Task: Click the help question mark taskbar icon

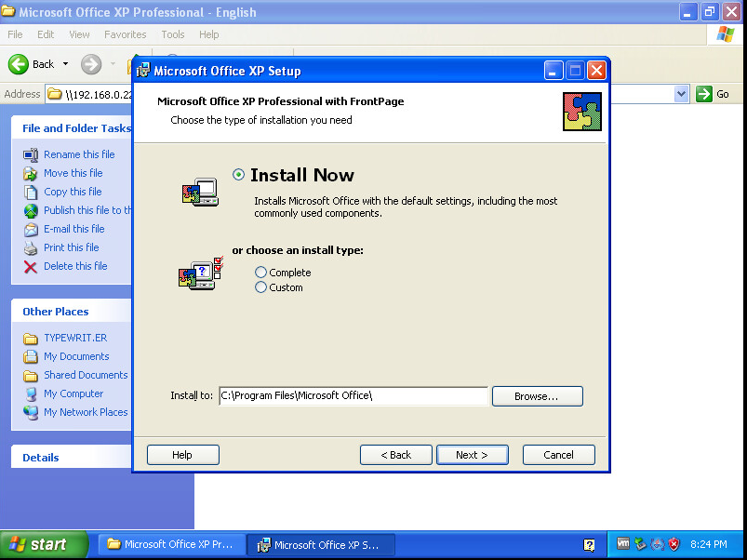Action: 589,545
